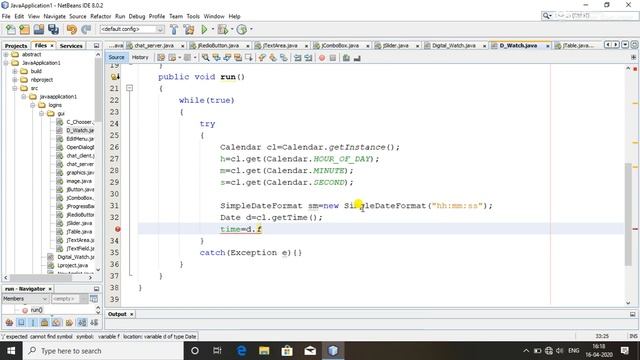Select D_Watch.java in the Files tree
Image resolution: width=640 pixels, height=360 pixels.
[80, 130]
